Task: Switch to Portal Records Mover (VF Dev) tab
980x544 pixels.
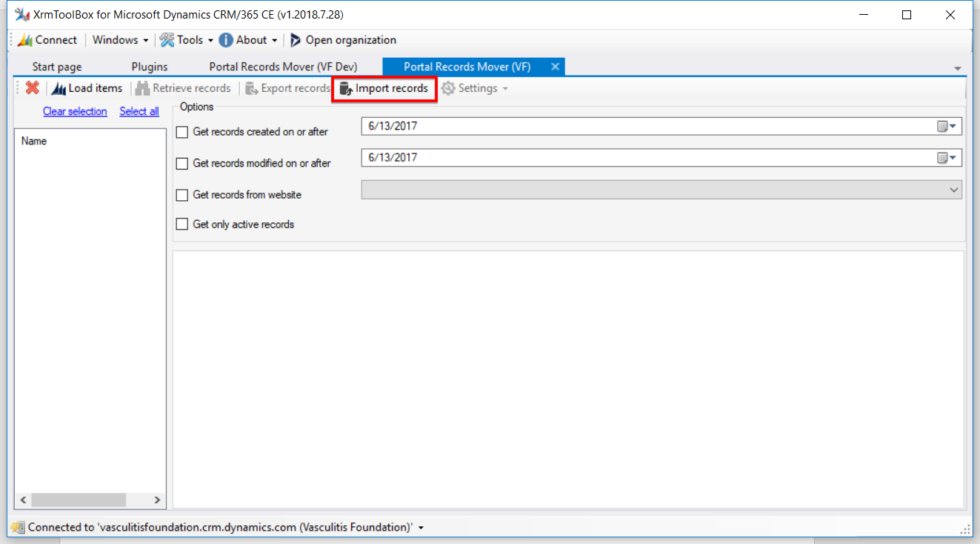Action: coord(283,67)
